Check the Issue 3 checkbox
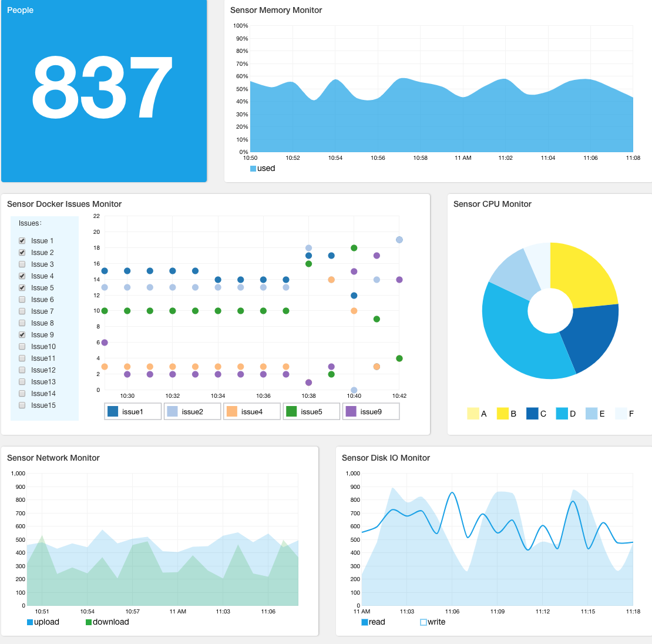 tap(22, 264)
